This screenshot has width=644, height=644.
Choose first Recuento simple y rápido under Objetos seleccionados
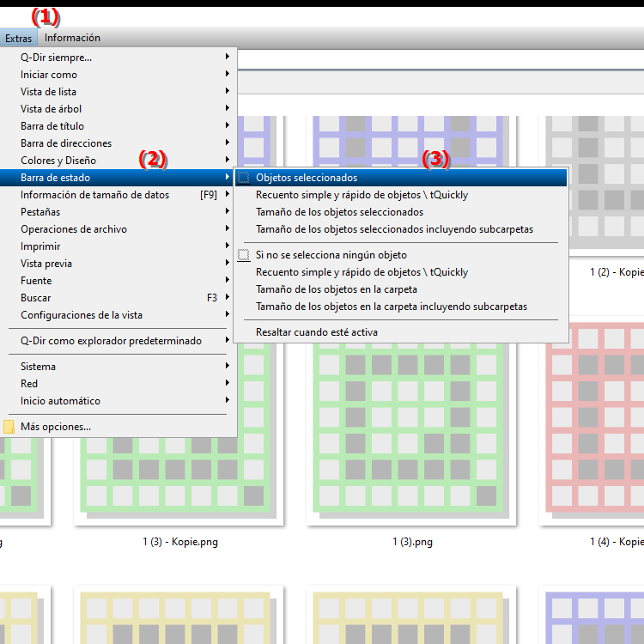coord(401,195)
